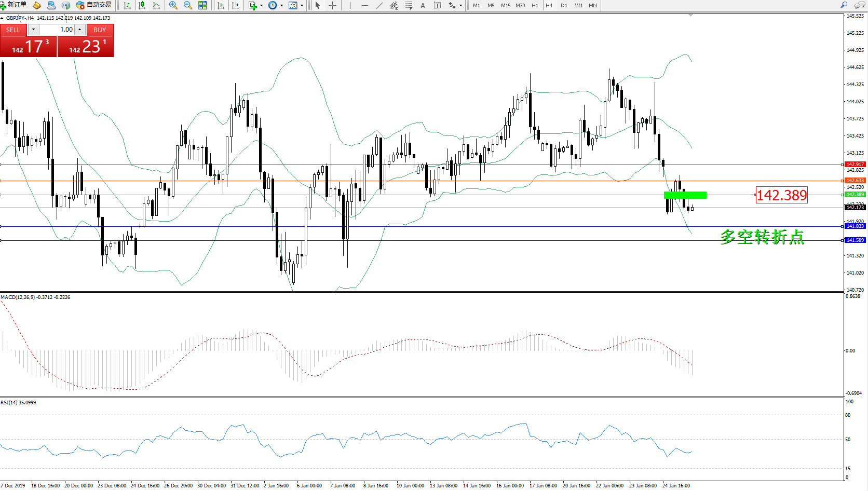Expand the arrows objects dropdown
Screen dimensions: 868x491
click(460, 5)
